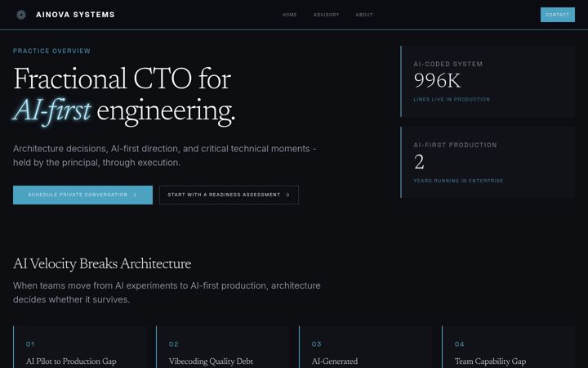This screenshot has height=368, width=588.
Task: Click the glowing AI-first headline text
Action: (x=51, y=111)
